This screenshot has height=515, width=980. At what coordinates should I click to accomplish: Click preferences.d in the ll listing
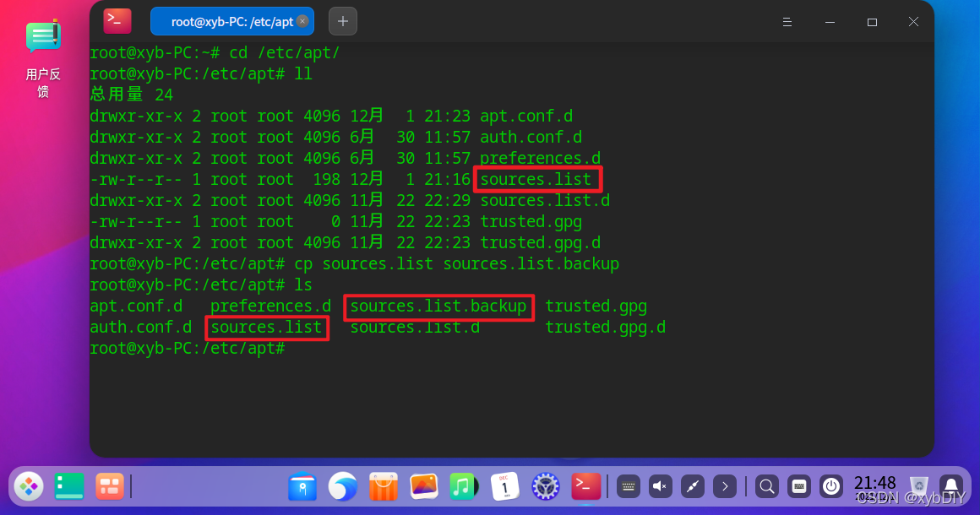coord(540,159)
